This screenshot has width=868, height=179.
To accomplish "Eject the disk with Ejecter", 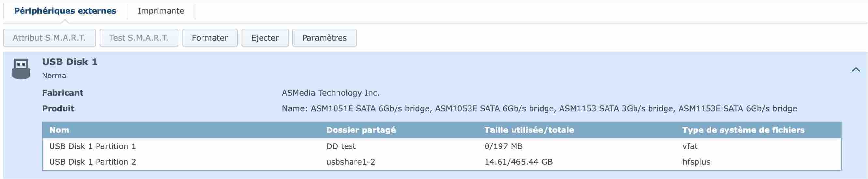I will (x=265, y=38).
